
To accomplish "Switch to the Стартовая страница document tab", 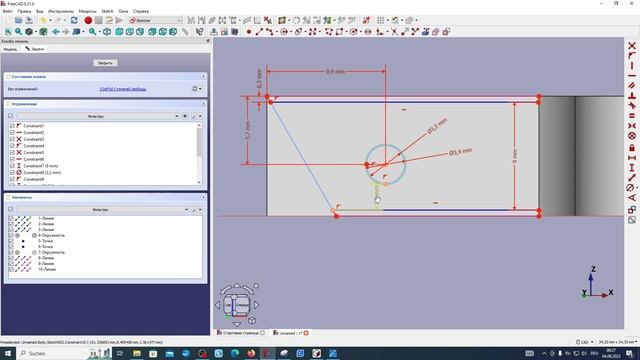I will (x=240, y=333).
